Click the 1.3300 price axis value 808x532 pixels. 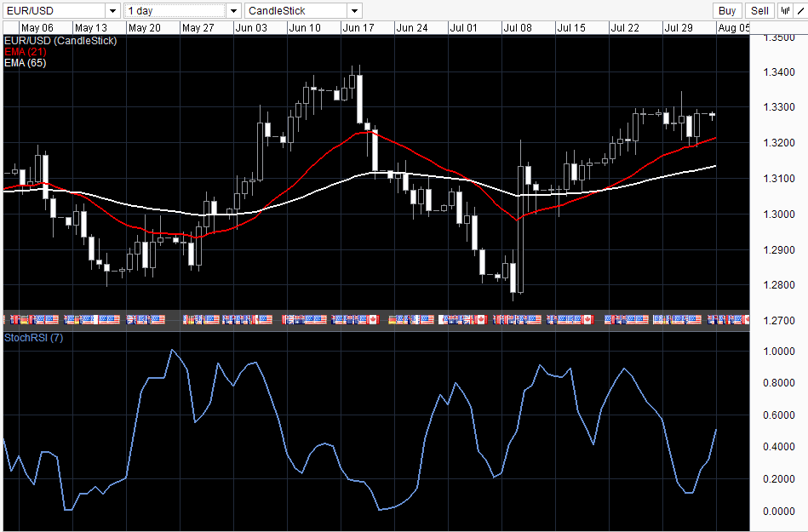coord(779,107)
